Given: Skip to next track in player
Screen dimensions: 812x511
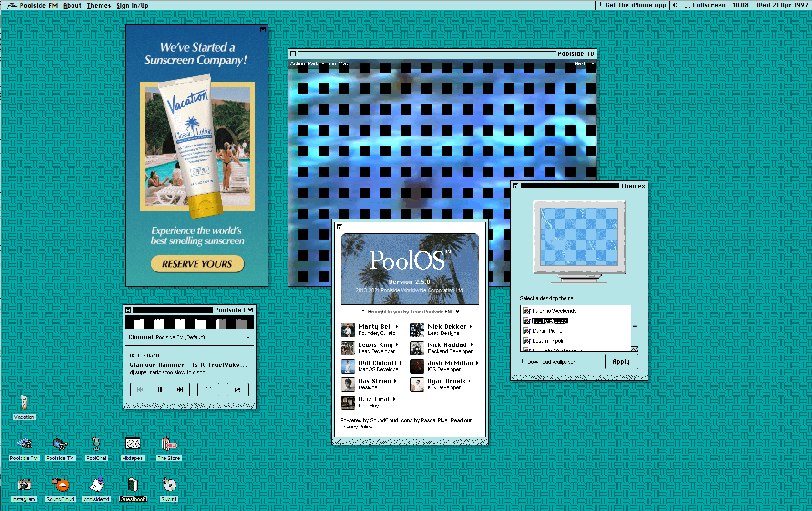Looking at the screenshot, I should 180,390.
